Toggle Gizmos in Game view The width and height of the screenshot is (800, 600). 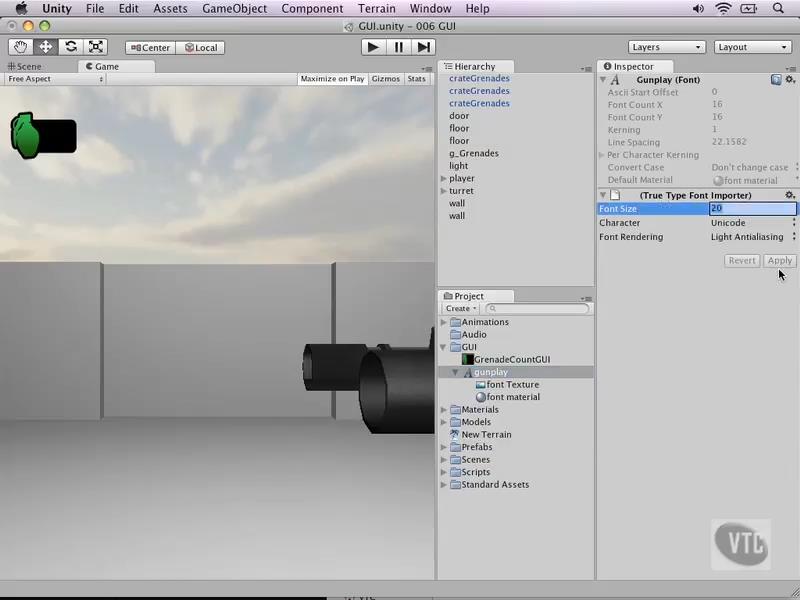(x=386, y=79)
